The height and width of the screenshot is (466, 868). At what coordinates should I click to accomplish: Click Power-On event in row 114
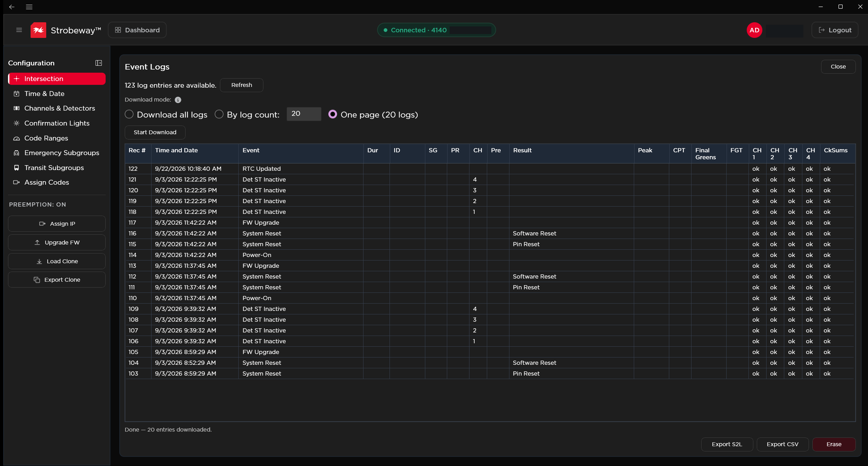(x=257, y=255)
